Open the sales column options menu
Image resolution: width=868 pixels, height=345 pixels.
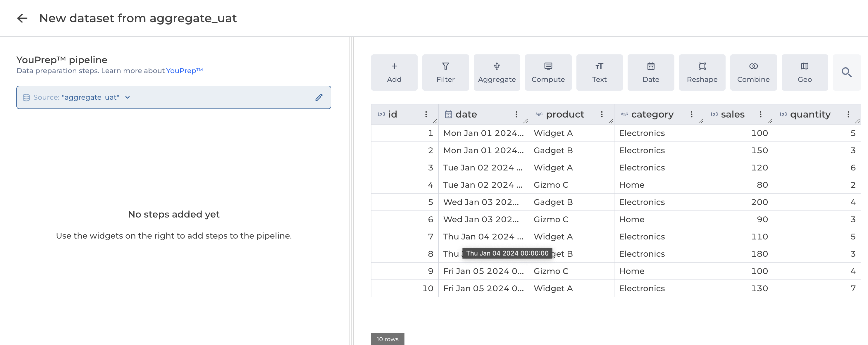(760, 114)
